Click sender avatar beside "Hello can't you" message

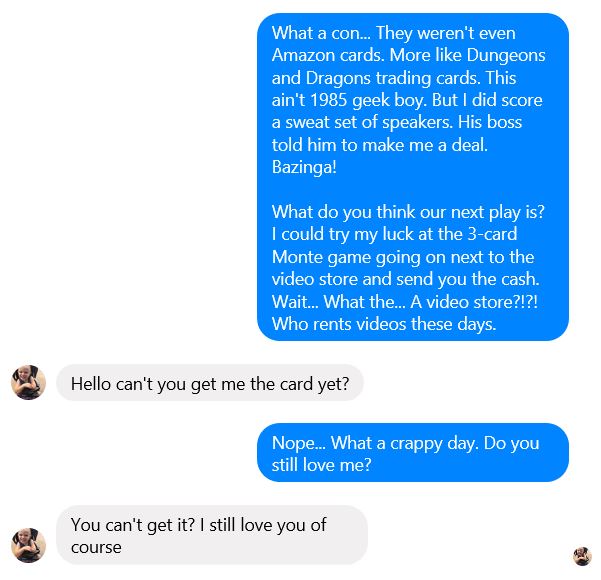coord(28,383)
